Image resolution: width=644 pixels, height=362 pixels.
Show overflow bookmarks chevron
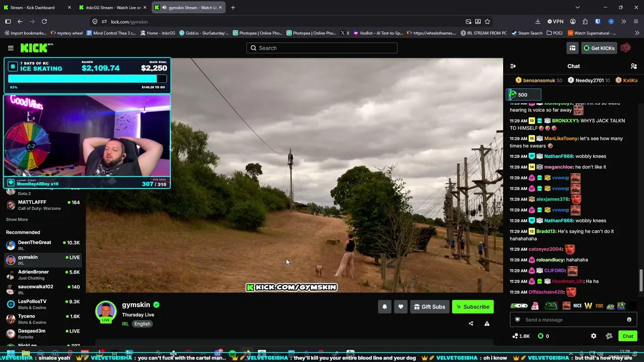pos(636,33)
